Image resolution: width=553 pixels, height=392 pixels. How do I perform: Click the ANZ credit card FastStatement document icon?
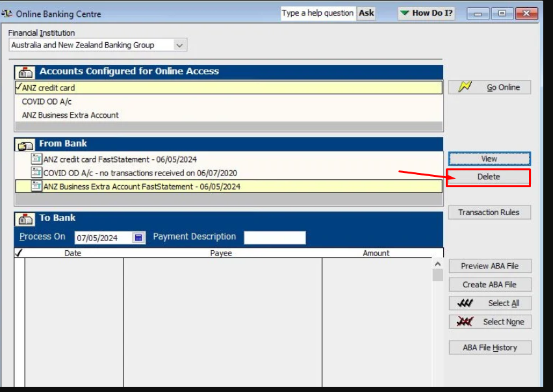(x=36, y=159)
